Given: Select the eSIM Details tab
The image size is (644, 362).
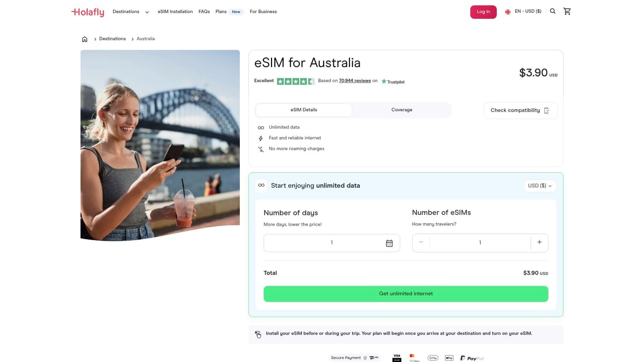Looking at the screenshot, I should [x=304, y=109].
